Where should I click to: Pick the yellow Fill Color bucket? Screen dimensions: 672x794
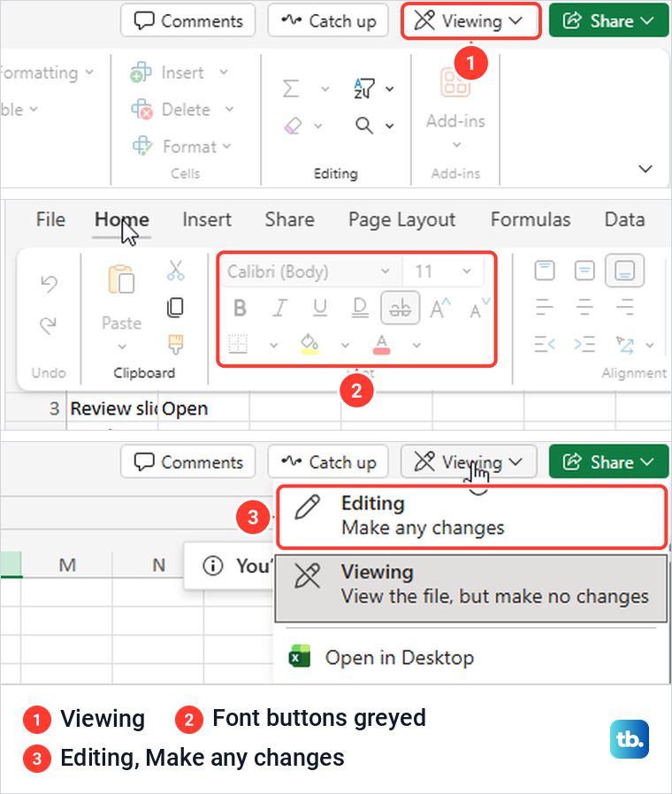pos(309,344)
